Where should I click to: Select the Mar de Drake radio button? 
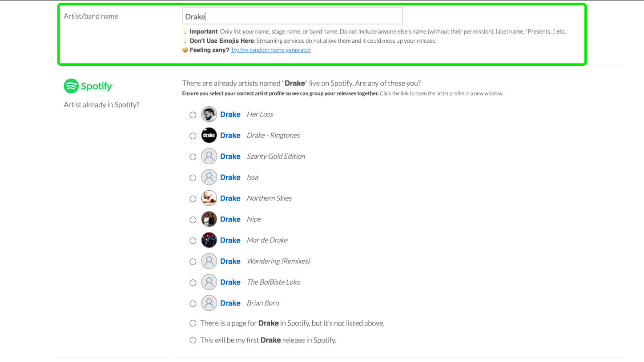193,241
